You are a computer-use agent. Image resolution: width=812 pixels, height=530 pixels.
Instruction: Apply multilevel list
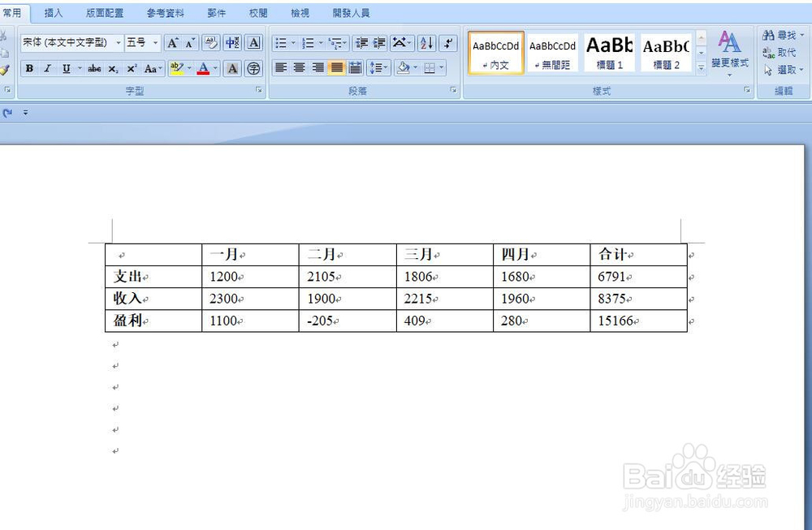[335, 43]
